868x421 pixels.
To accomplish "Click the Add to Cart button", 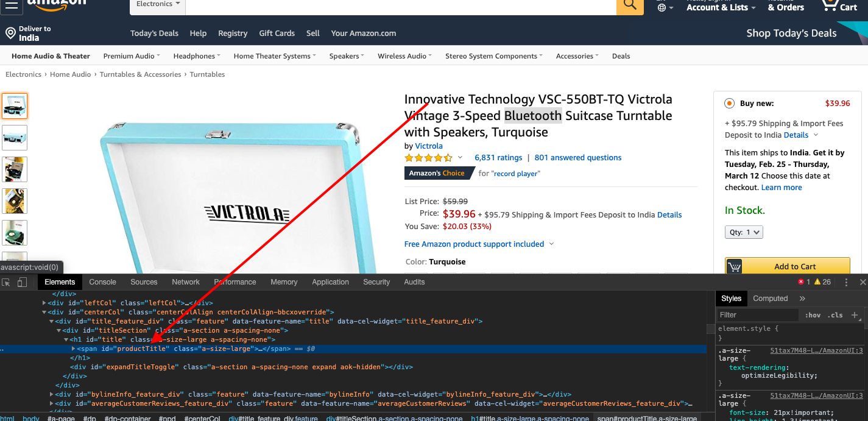I will coord(787,266).
